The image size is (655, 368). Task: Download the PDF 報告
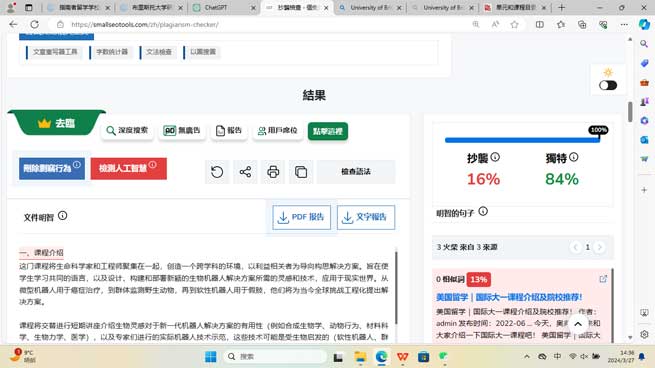(x=301, y=217)
